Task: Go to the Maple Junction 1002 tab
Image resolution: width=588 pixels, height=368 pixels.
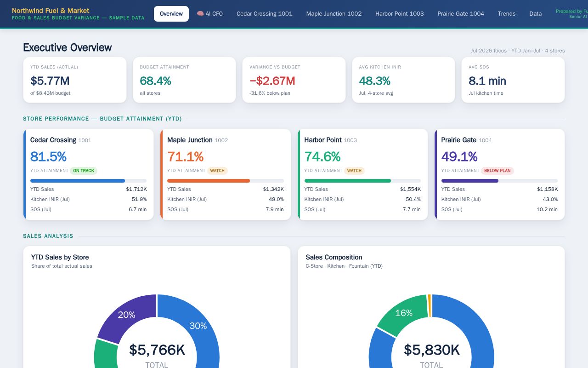Action: click(x=334, y=14)
